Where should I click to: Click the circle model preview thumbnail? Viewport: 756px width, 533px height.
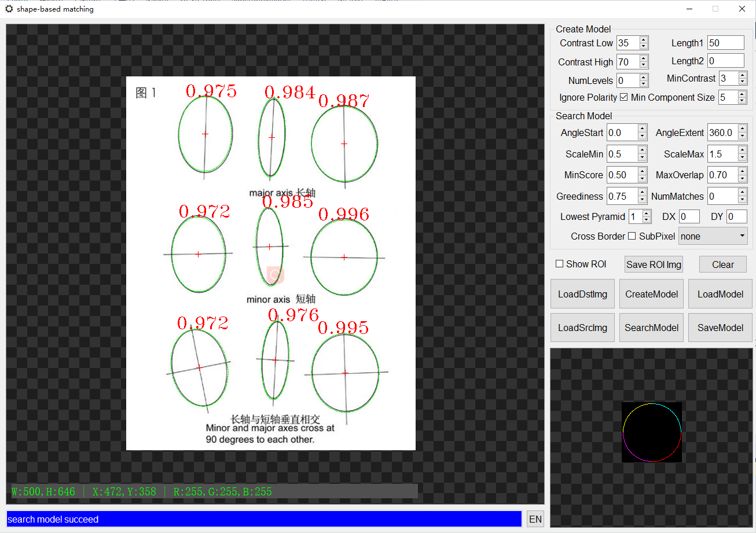pyautogui.click(x=652, y=432)
